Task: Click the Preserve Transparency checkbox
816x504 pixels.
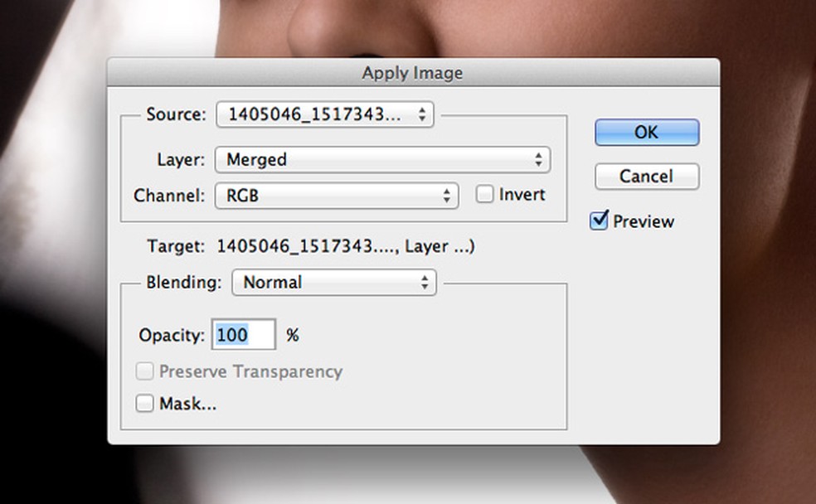Action: click(144, 371)
